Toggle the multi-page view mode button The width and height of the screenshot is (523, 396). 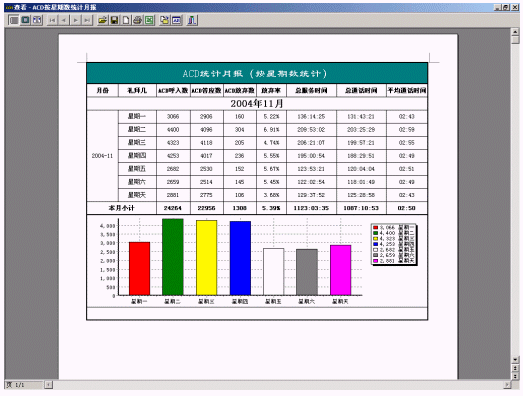(x=37, y=20)
